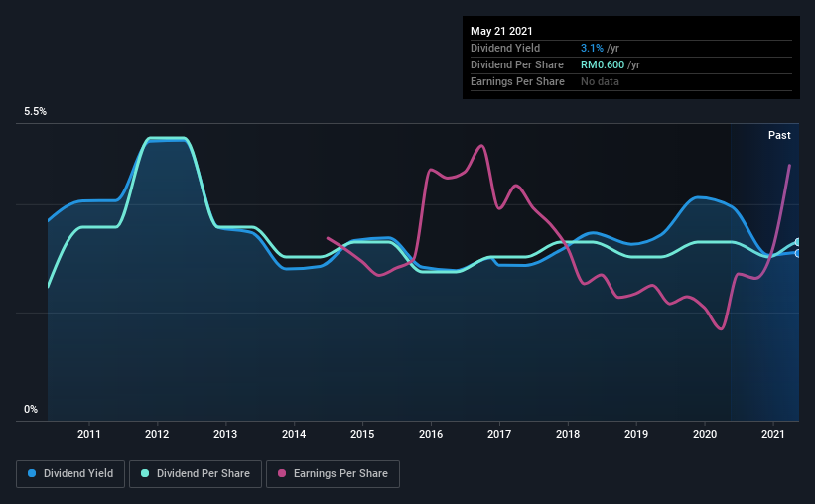Click the 2018 x-axis label

pyautogui.click(x=568, y=434)
